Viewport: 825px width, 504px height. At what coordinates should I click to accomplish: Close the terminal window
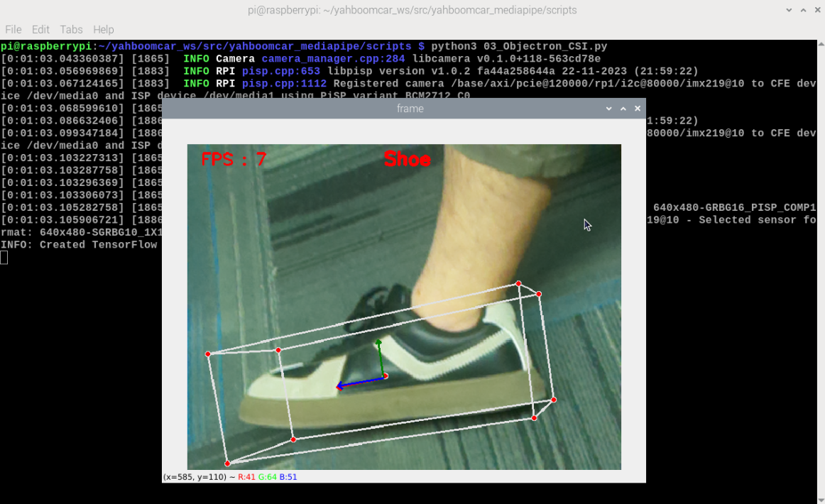818,10
